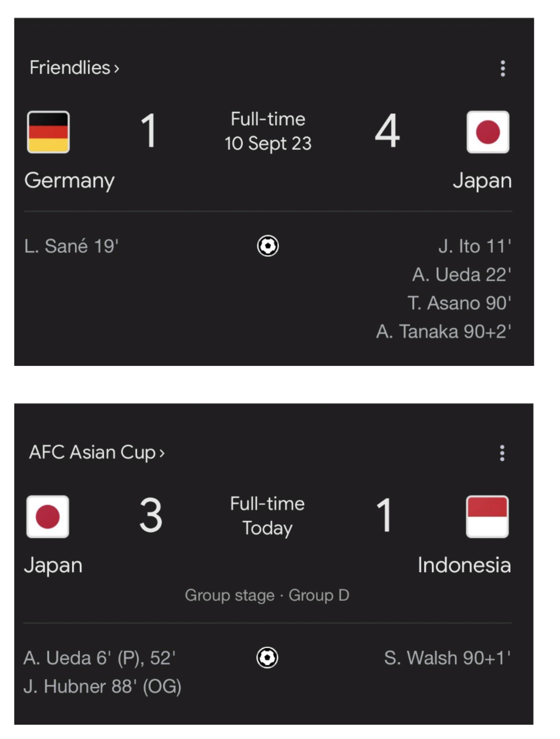Screen dimensions: 560x739
Task: Click the Full-time Today status
Action: coord(267,516)
